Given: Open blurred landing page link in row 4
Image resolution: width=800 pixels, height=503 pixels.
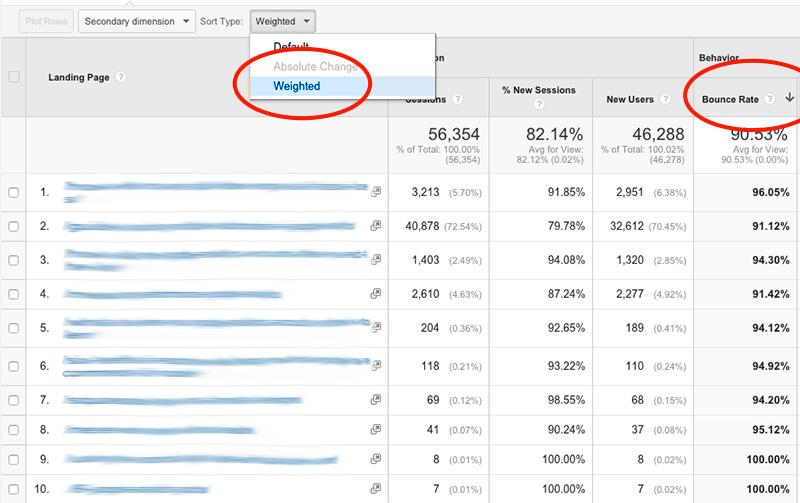Looking at the screenshot, I should [x=172, y=294].
